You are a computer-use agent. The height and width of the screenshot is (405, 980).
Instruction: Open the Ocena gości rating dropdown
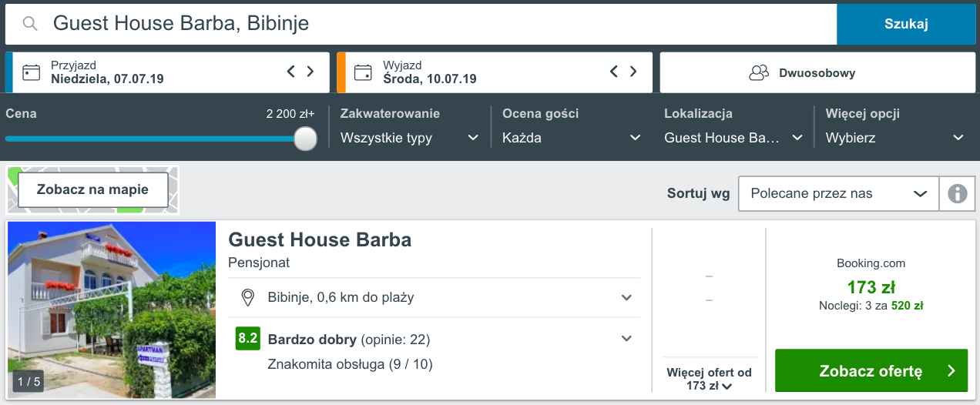tap(572, 139)
